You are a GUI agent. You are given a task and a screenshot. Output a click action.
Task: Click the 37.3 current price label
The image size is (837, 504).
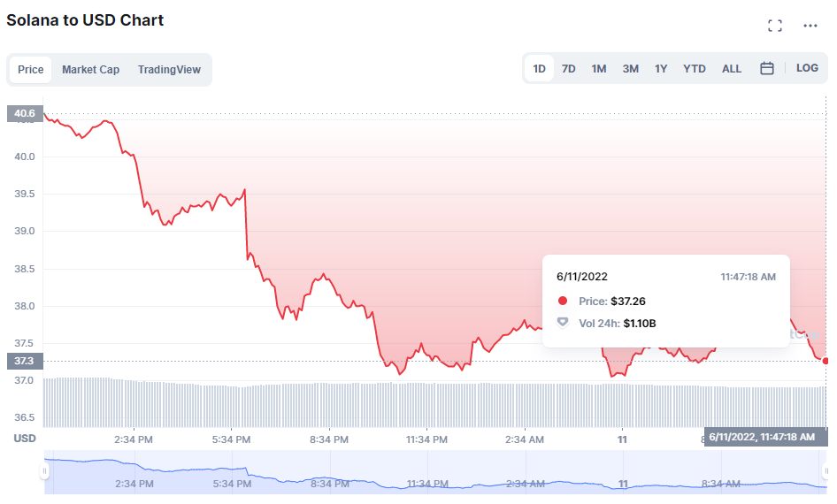click(x=25, y=361)
